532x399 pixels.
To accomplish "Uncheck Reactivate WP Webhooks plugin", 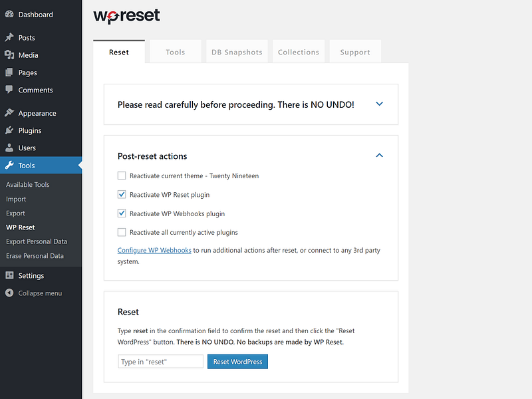I will point(122,213).
